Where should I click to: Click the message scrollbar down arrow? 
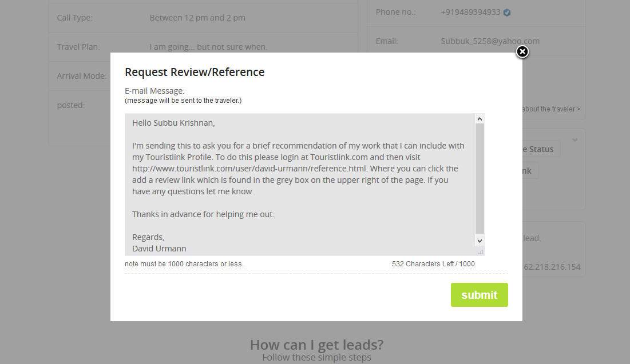[480, 241]
